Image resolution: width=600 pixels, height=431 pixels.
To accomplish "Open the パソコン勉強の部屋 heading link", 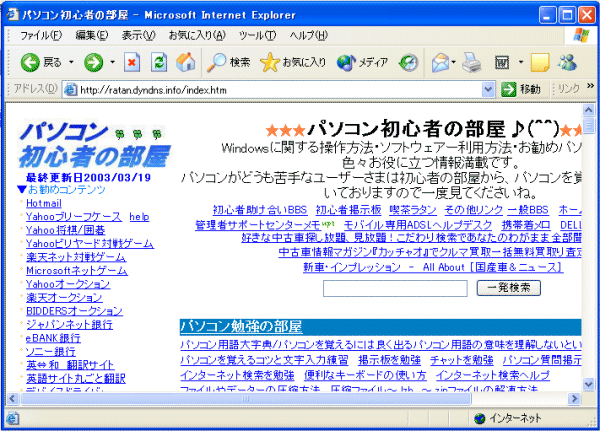I will point(241,327).
